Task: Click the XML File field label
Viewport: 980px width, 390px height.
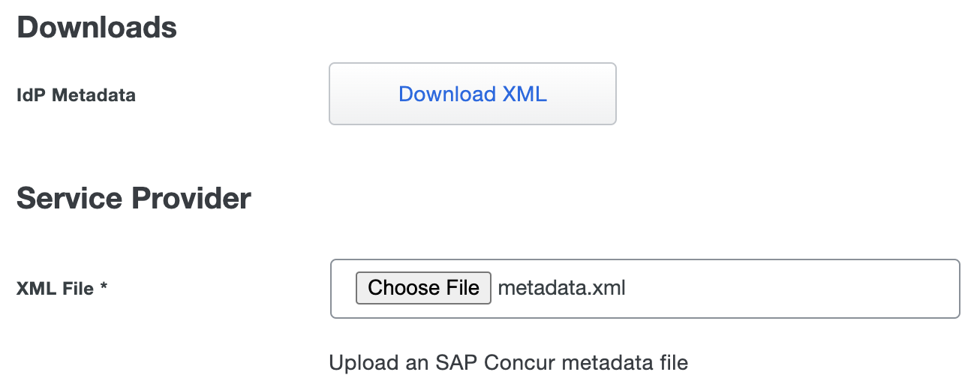Action: (56, 289)
